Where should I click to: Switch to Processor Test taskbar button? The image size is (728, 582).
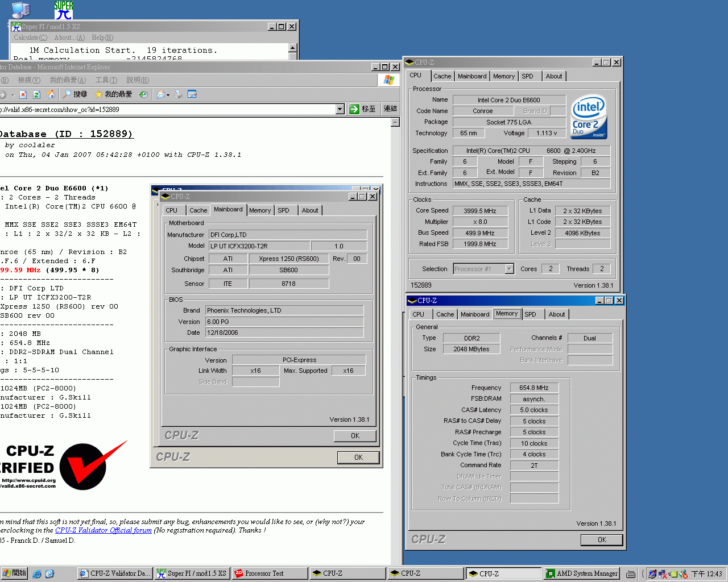[x=270, y=573]
